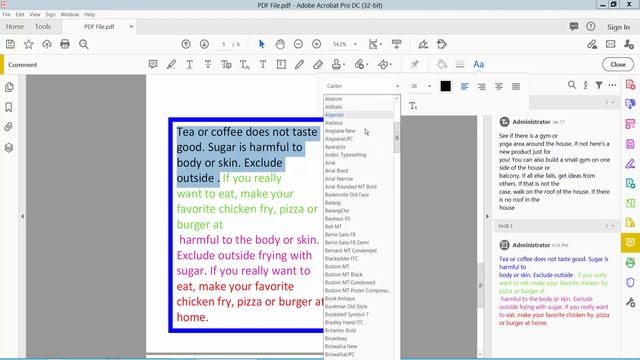Screen dimensions: 640x360
Task: Select the add text comment tool
Action: point(263,64)
